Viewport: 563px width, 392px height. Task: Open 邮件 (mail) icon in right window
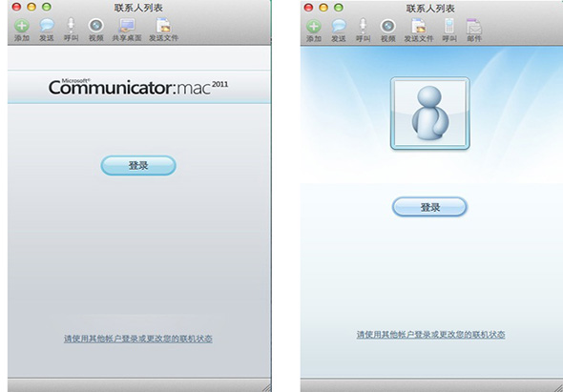click(474, 31)
